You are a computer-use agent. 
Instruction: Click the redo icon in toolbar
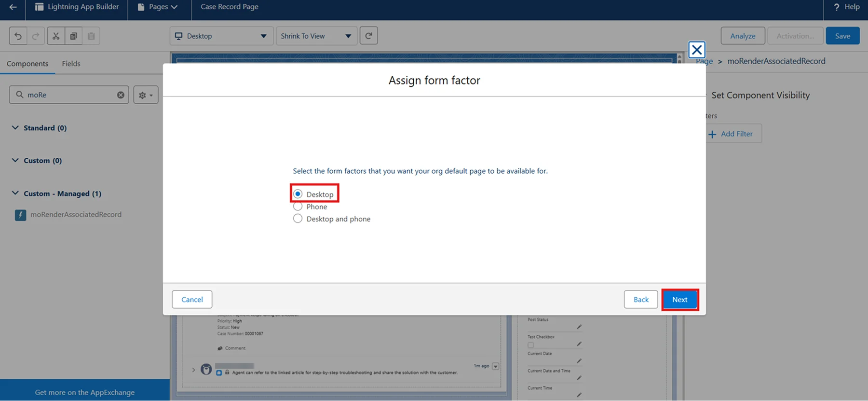36,36
